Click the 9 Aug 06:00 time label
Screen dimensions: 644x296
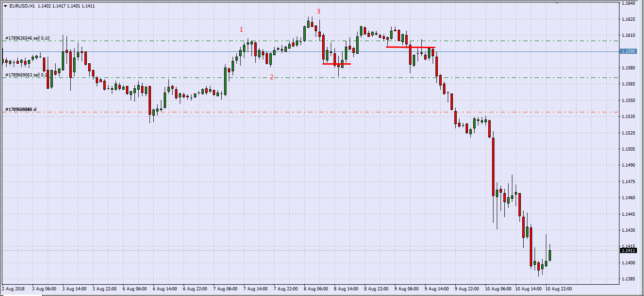(x=407, y=288)
